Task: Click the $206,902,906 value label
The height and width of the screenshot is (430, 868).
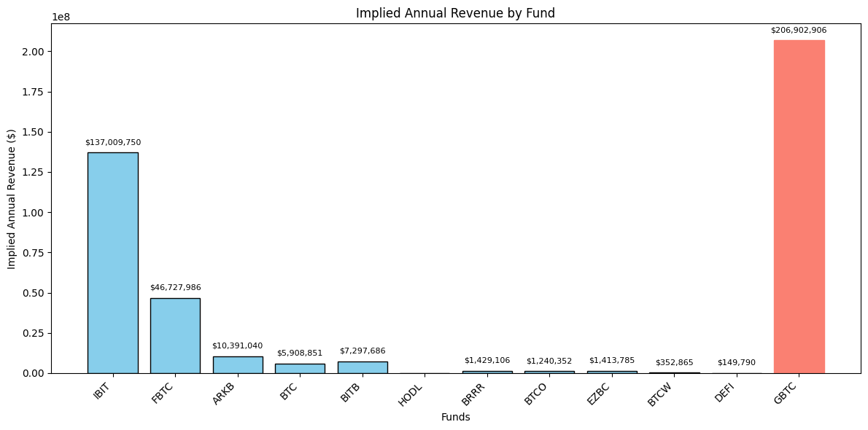Action: coord(799,31)
